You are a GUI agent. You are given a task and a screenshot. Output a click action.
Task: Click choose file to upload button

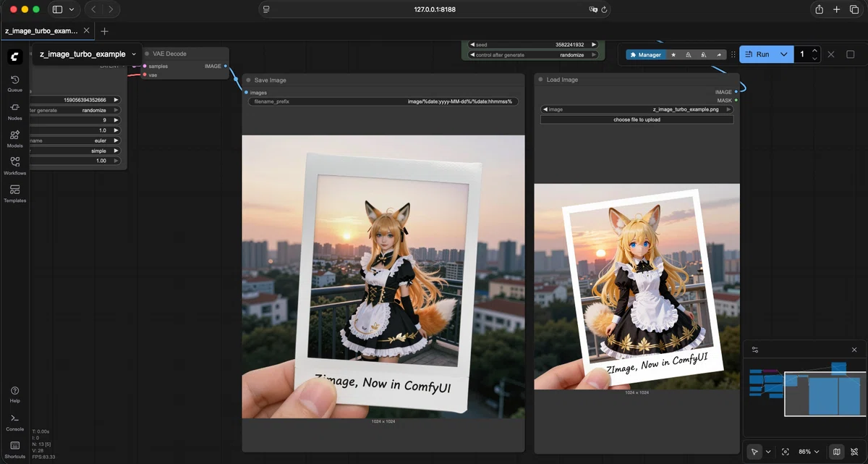(637, 119)
